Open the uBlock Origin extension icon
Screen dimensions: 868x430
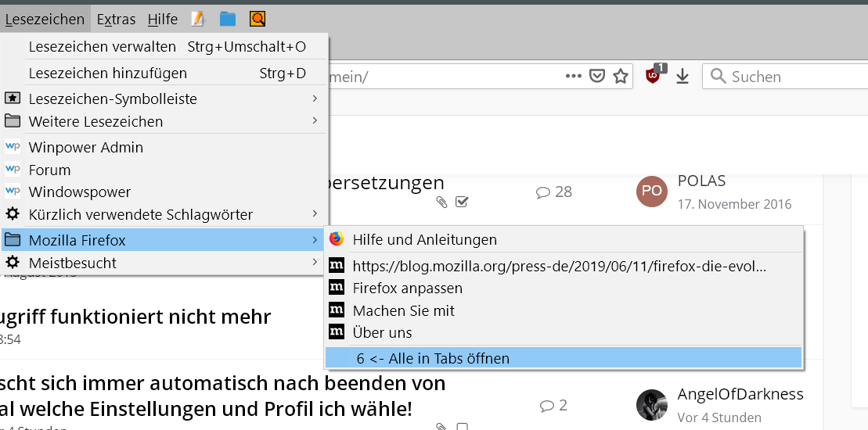(x=653, y=75)
